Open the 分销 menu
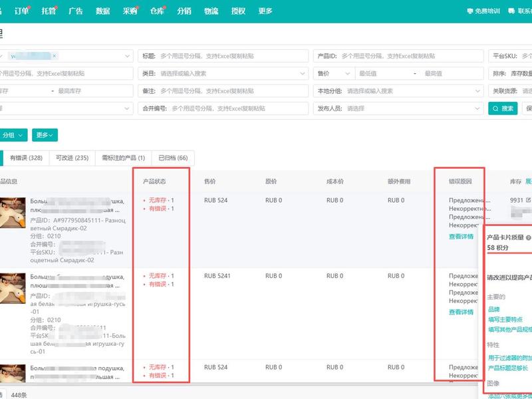Screen dimensions: 532x399 click(x=184, y=11)
